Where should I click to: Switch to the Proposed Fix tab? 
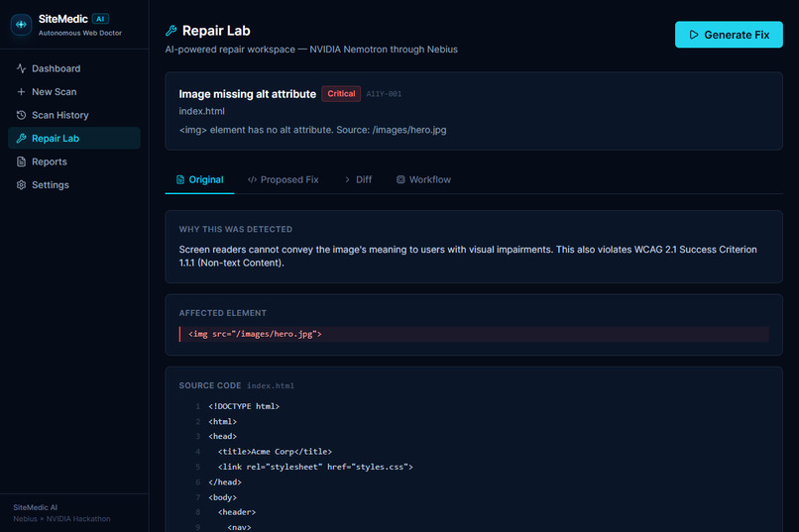(283, 179)
